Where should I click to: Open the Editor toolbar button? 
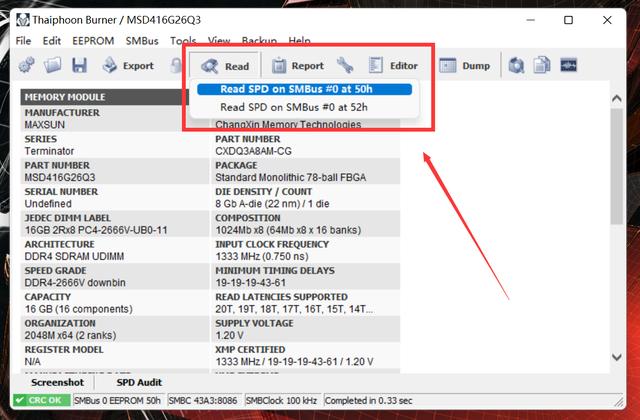(393, 65)
